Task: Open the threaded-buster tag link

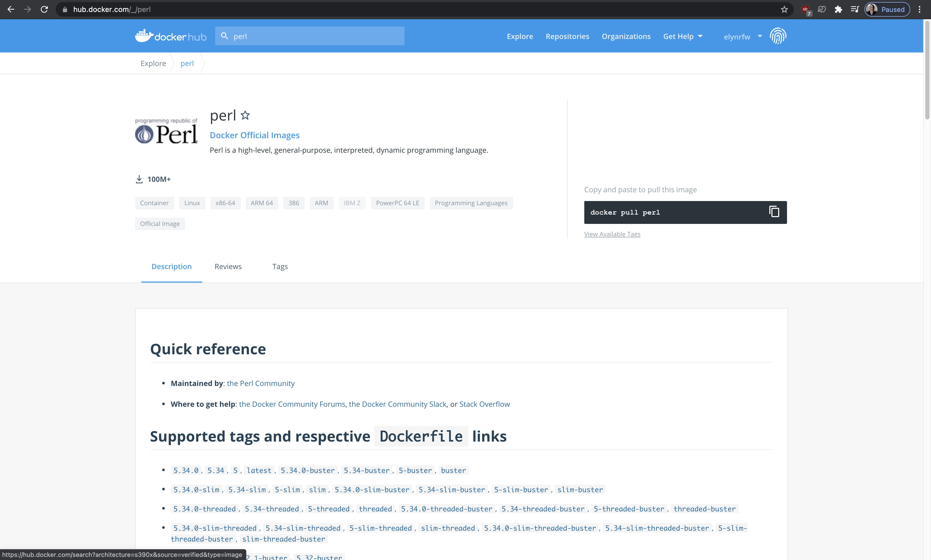Action: click(704, 509)
